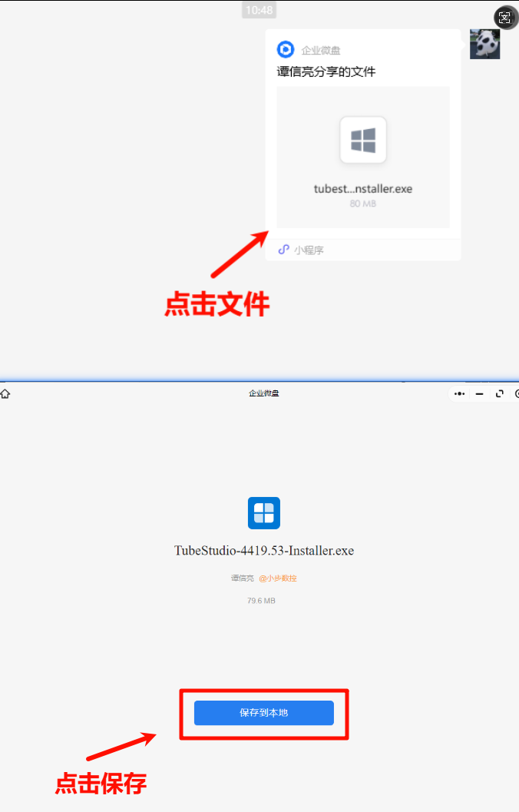Minimize the 企业微盘 mini program window
The image size is (519, 812).
click(x=480, y=393)
